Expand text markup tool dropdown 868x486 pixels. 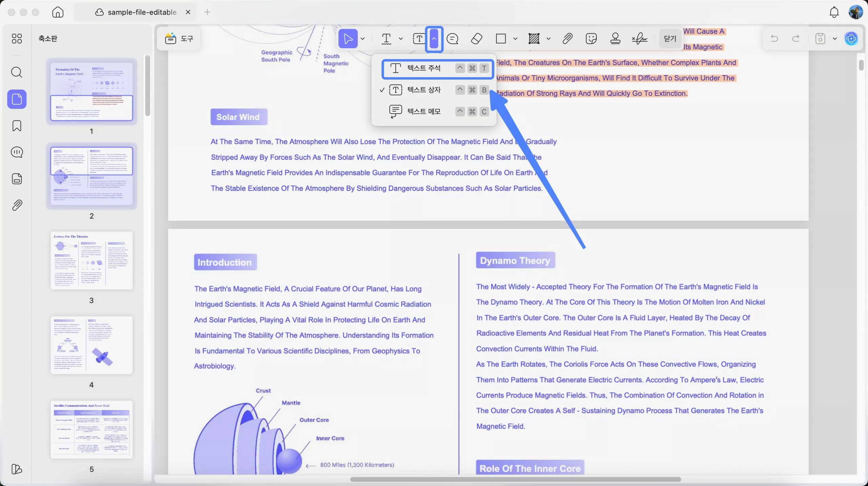coord(401,39)
